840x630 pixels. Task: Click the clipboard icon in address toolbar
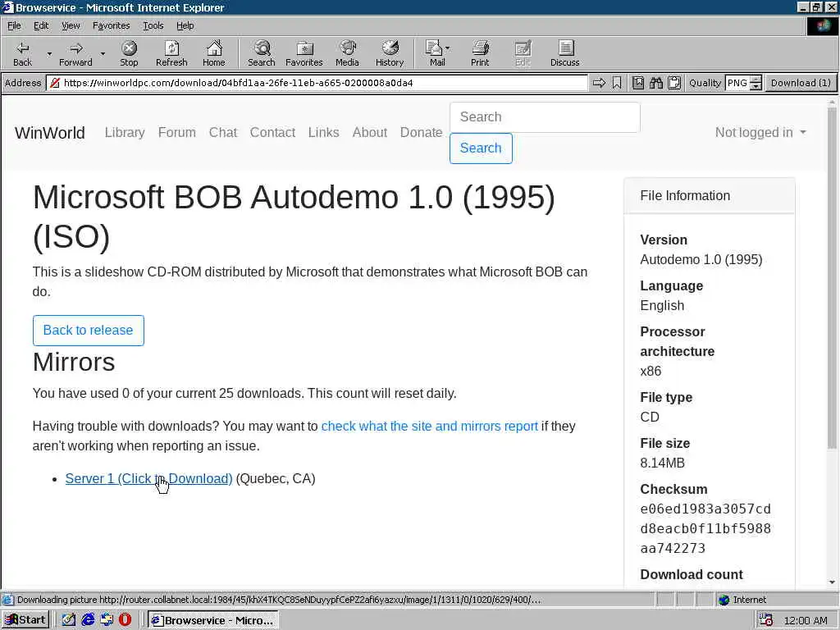point(674,83)
